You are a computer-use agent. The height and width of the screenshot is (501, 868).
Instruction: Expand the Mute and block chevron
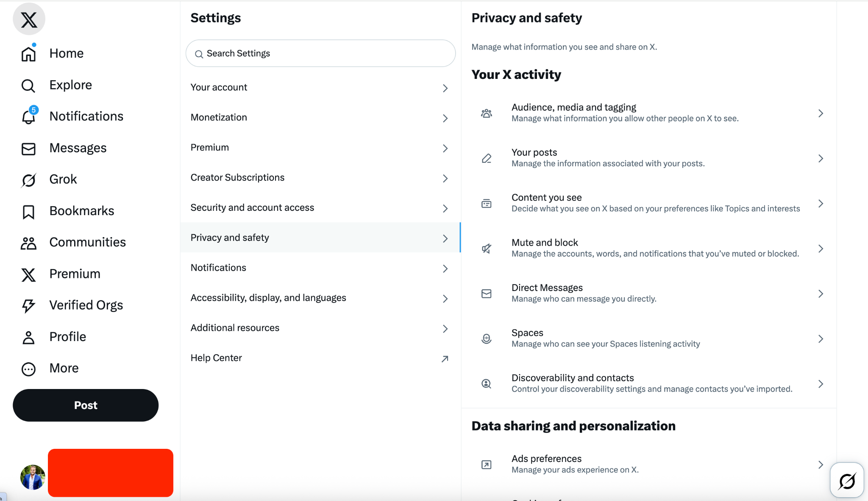pos(821,249)
